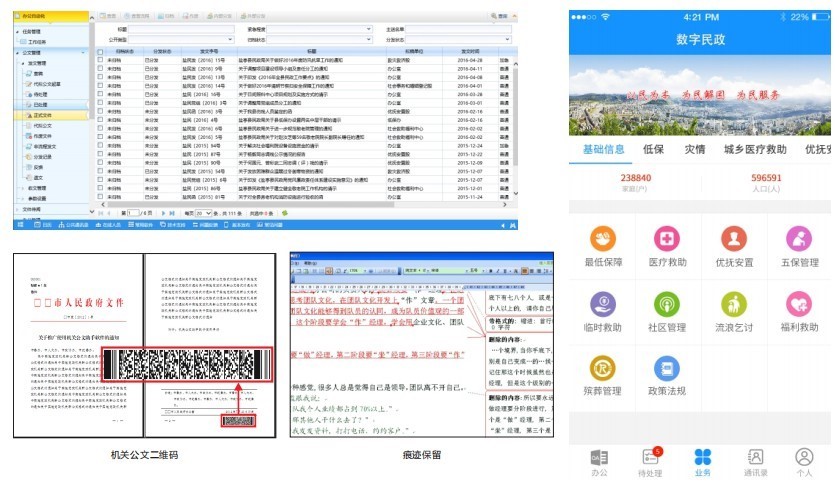Open 政策法规 module icon

click(667, 369)
